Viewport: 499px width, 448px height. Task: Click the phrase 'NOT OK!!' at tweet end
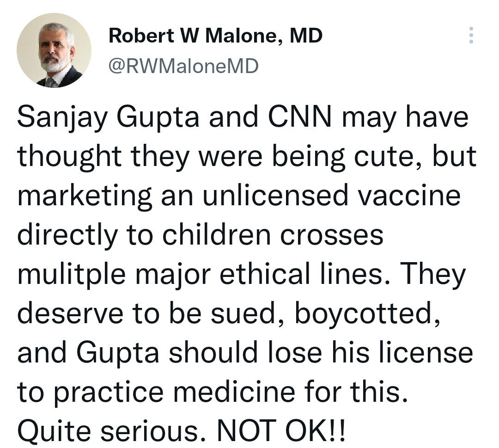point(280,431)
